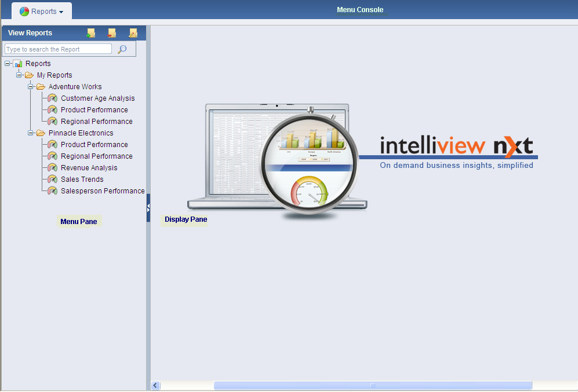
Task: Open Regional Performance under Adventure Works
Action: tap(96, 122)
